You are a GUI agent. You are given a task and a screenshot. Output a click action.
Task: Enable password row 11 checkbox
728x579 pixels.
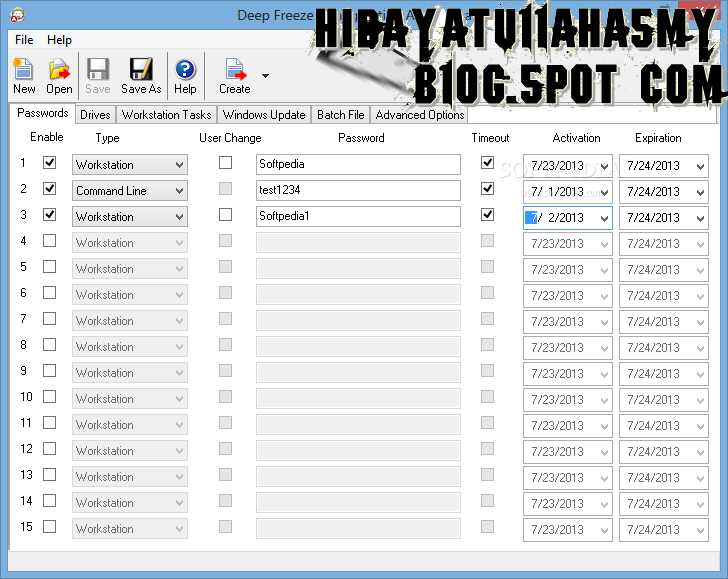(x=49, y=423)
